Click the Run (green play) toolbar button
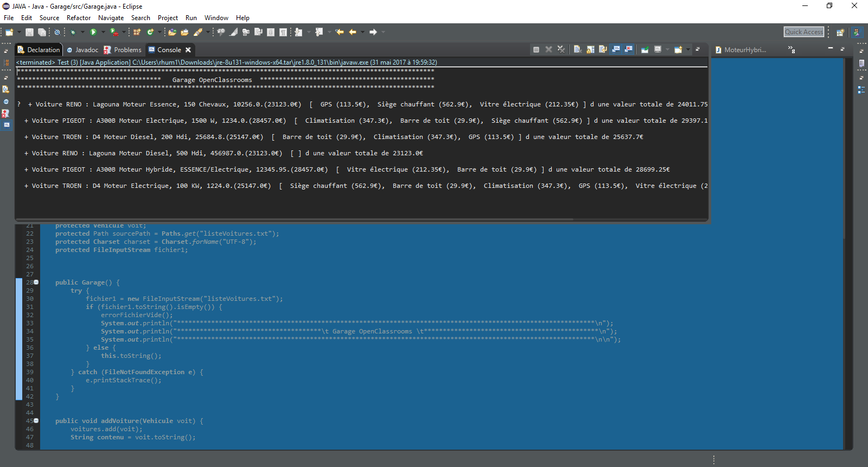 pos(93,32)
